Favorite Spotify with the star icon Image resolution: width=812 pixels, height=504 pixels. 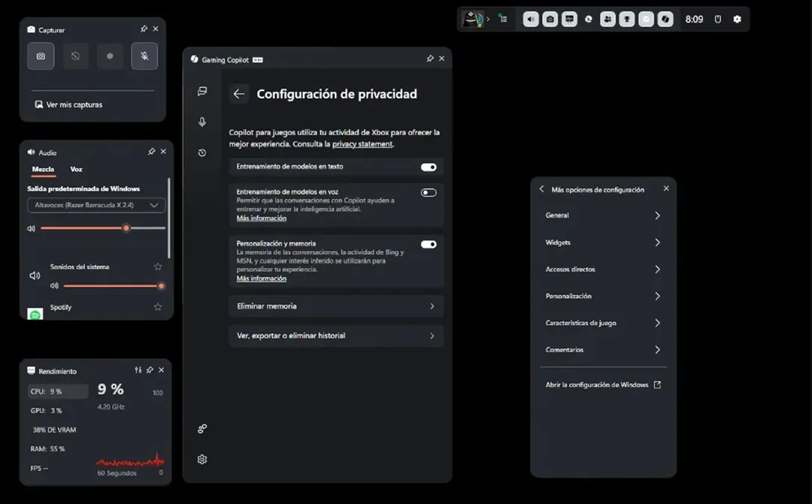(x=158, y=307)
